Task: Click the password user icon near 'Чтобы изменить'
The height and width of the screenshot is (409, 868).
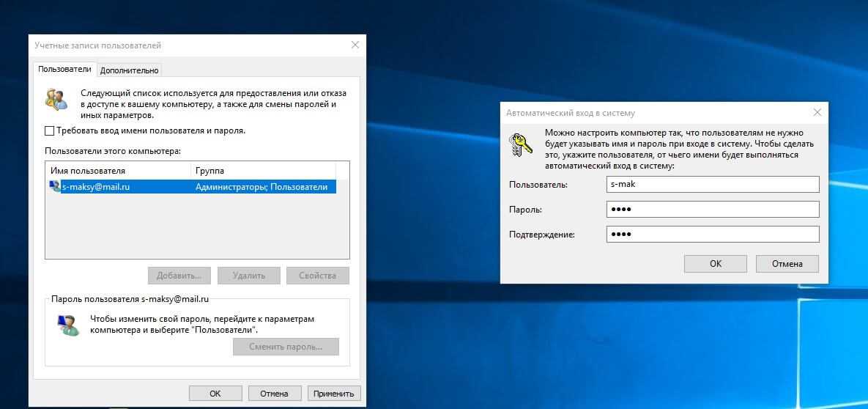Action: [x=68, y=325]
